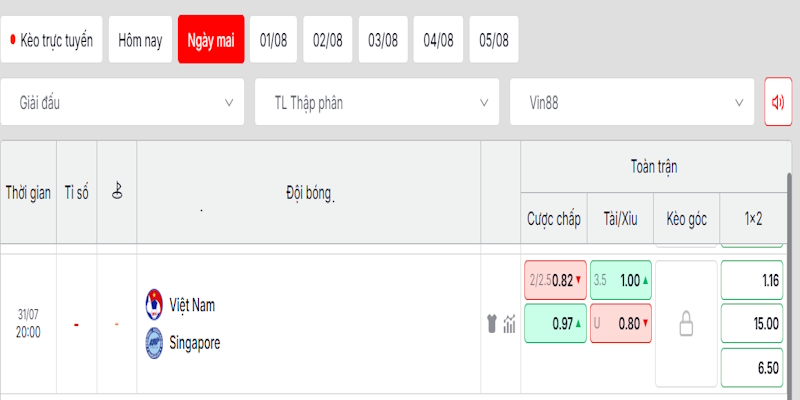
Task: Open the jersey lineup icon for Việt Nam match
Action: pyautogui.click(x=492, y=323)
